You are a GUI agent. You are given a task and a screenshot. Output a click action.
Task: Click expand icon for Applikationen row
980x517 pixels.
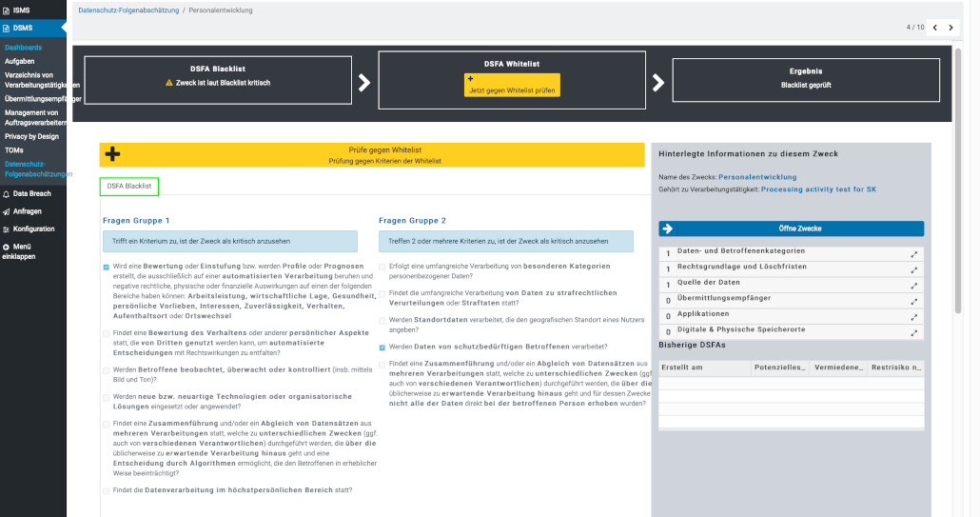click(x=914, y=316)
